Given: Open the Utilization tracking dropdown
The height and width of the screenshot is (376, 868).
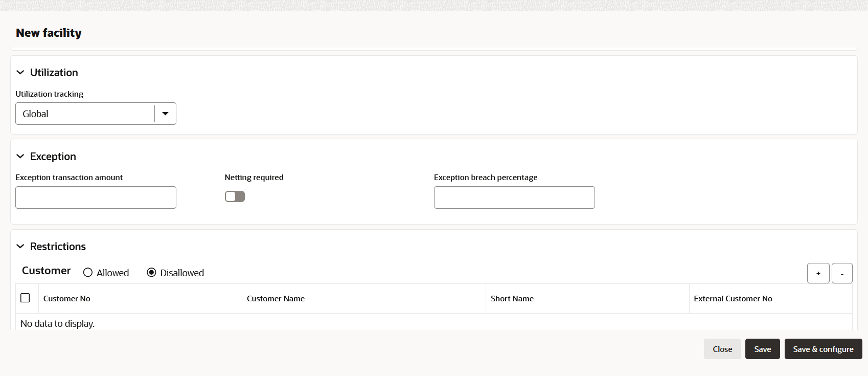Looking at the screenshot, I should click(x=165, y=114).
